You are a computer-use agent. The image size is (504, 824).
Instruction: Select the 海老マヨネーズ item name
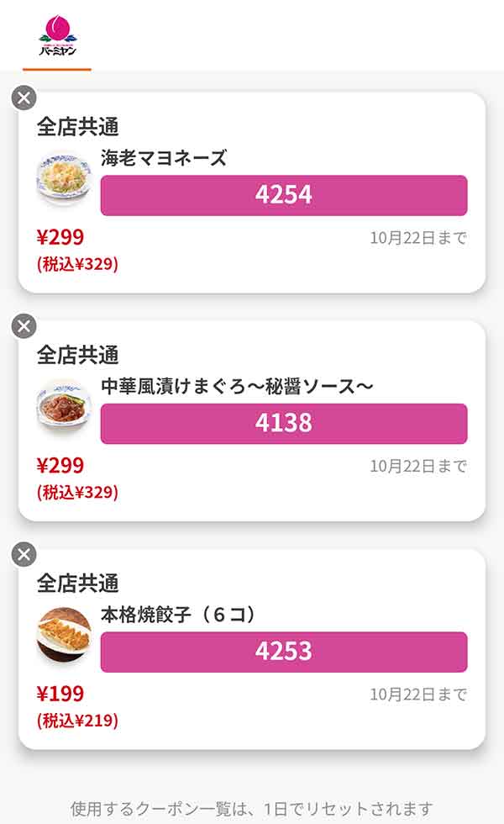(x=164, y=158)
